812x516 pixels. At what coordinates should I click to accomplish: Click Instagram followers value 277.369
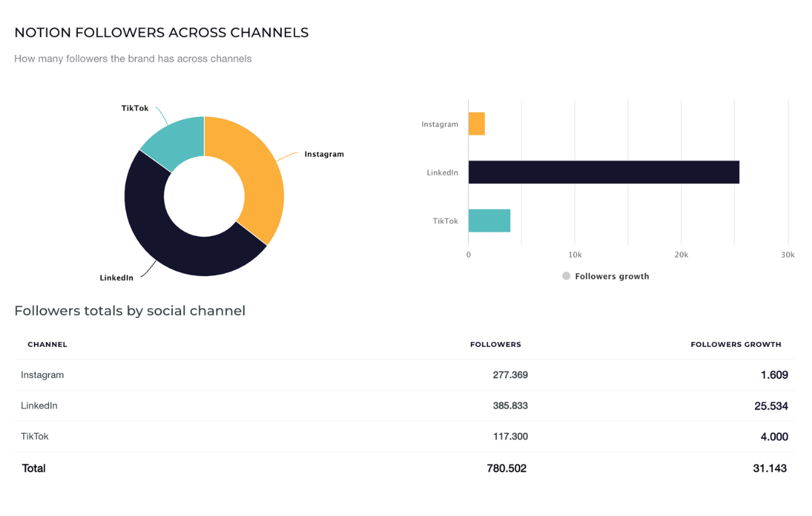click(x=510, y=375)
